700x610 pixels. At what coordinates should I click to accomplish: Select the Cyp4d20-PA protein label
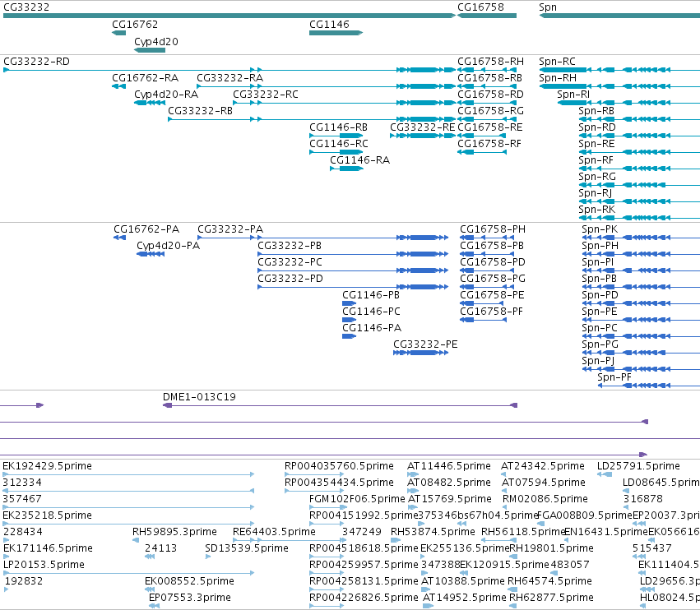click(x=169, y=246)
